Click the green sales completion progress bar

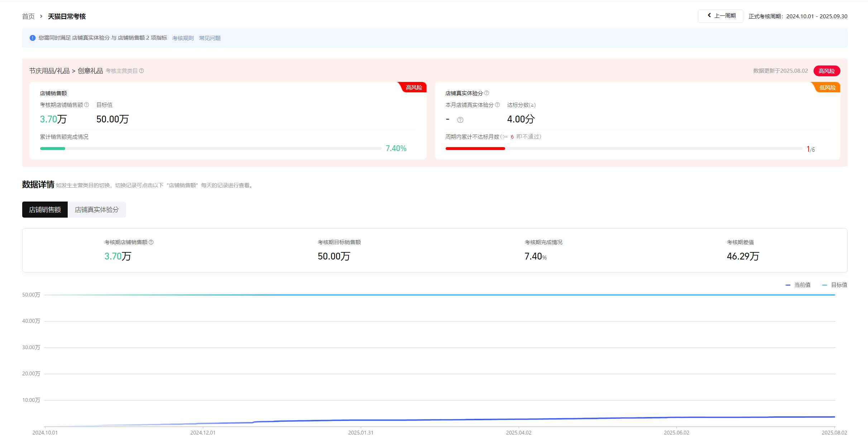point(53,149)
